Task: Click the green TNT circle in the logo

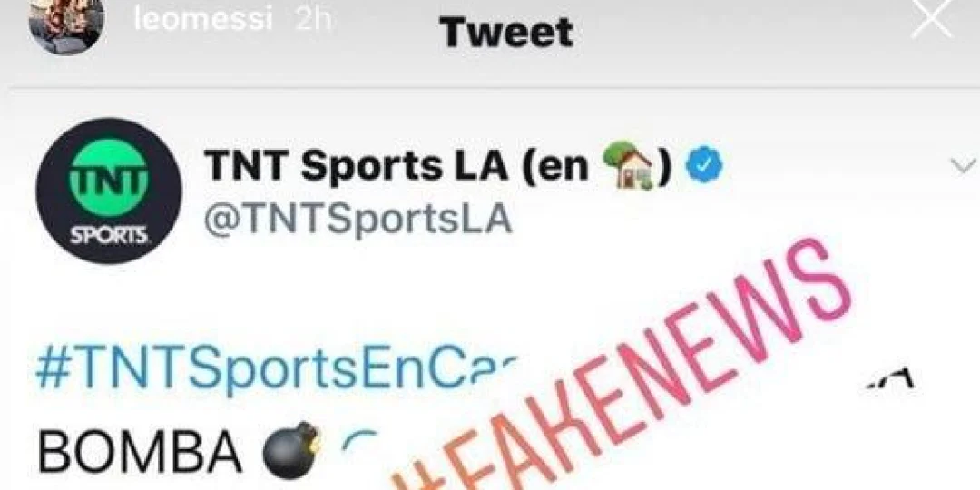Action: (x=109, y=178)
